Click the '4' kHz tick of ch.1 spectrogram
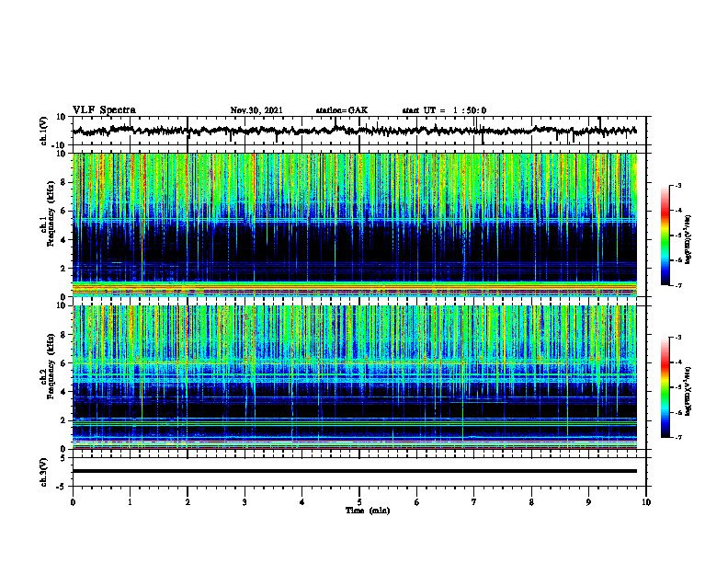Viewport: 728px width, 563px height. pyautogui.click(x=64, y=240)
